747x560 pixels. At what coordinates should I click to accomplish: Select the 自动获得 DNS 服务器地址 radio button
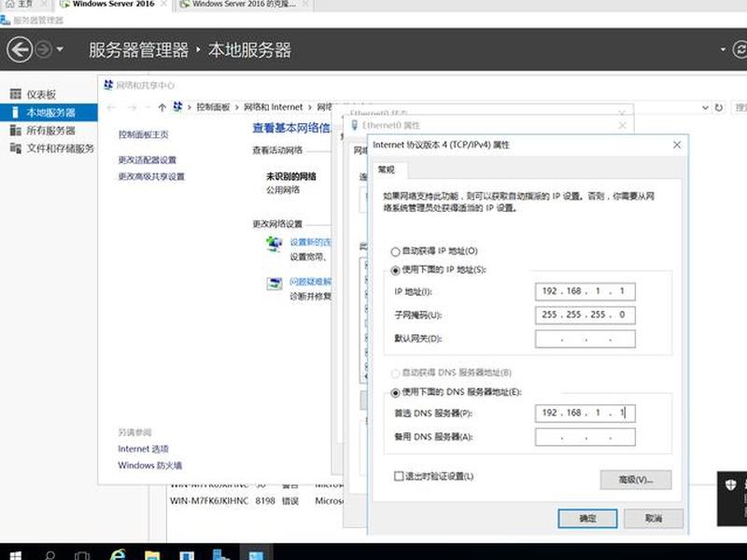(x=395, y=372)
